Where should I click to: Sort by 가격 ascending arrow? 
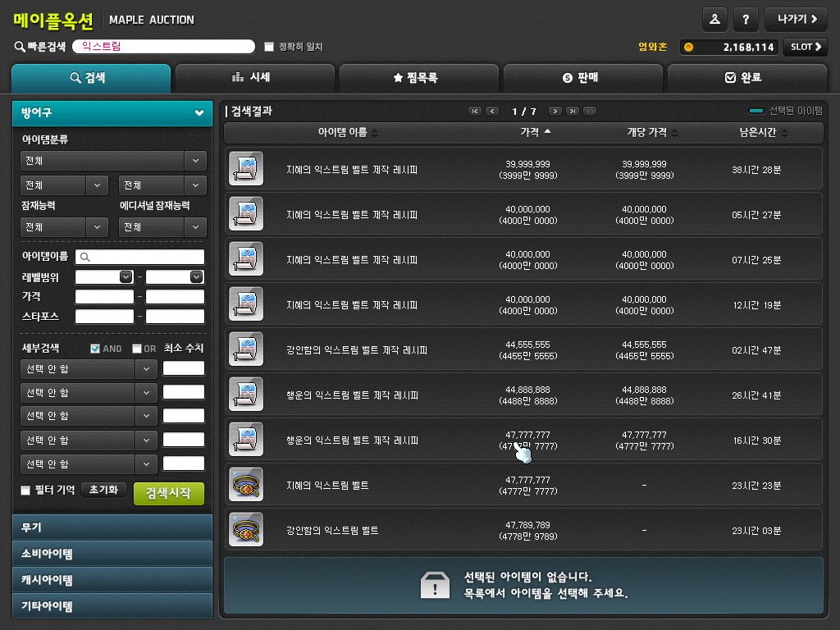point(547,131)
